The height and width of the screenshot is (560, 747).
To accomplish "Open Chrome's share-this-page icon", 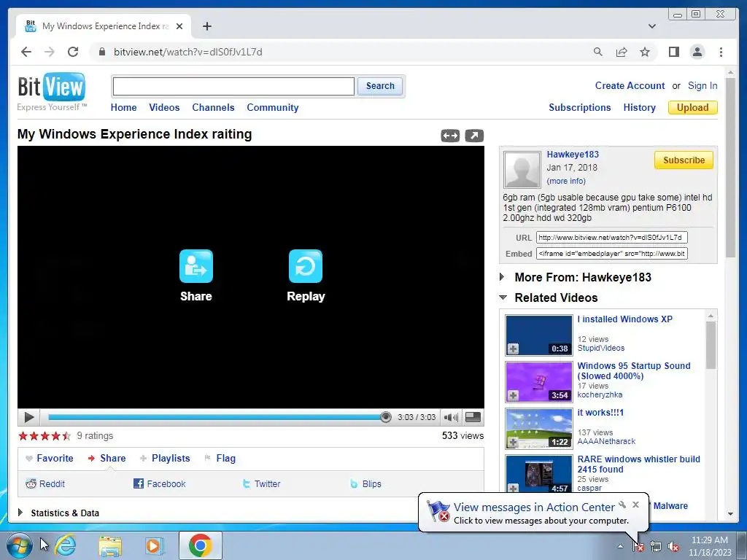I will (x=622, y=52).
